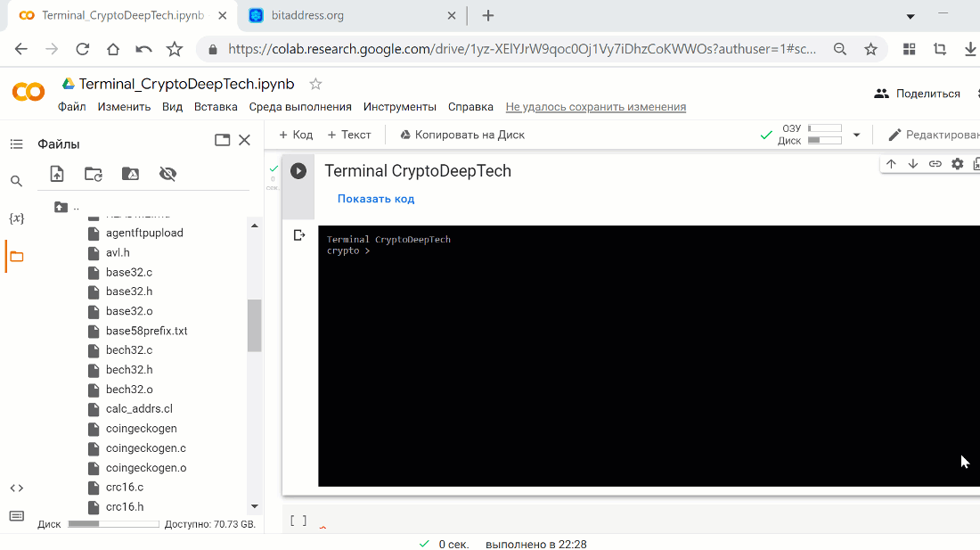Select file coingeckogen.c
The image size is (980, 550).
pyautogui.click(x=145, y=448)
